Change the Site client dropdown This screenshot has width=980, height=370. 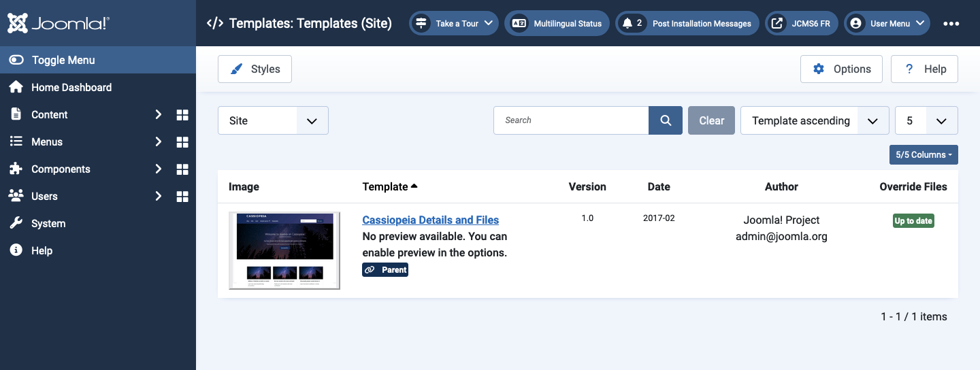tap(273, 120)
